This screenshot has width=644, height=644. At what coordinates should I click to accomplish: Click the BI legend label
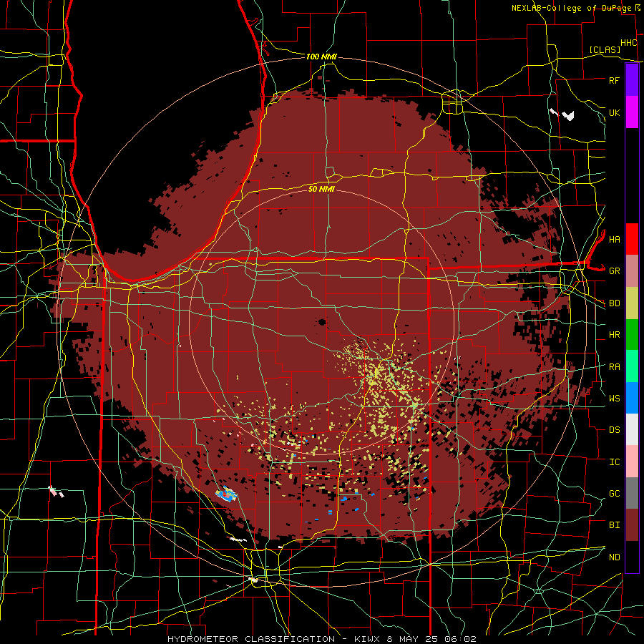(614, 525)
